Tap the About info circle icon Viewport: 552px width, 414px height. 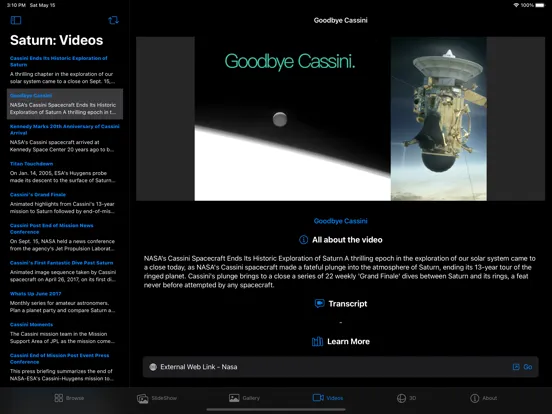pyautogui.click(x=475, y=398)
